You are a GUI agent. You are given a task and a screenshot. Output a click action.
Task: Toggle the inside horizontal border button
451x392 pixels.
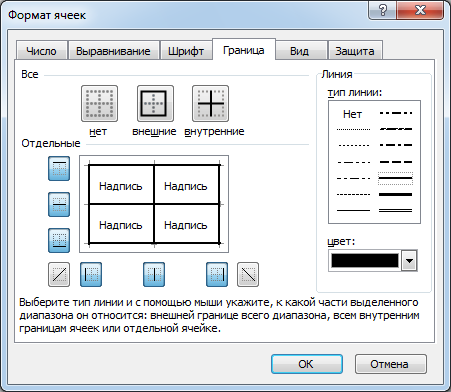tap(59, 205)
